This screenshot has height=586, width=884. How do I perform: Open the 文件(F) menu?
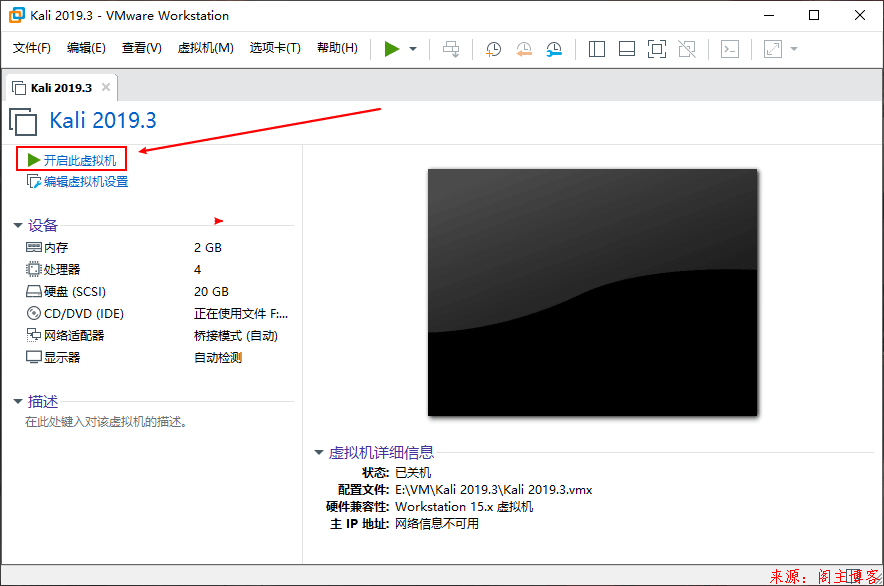tap(32, 48)
